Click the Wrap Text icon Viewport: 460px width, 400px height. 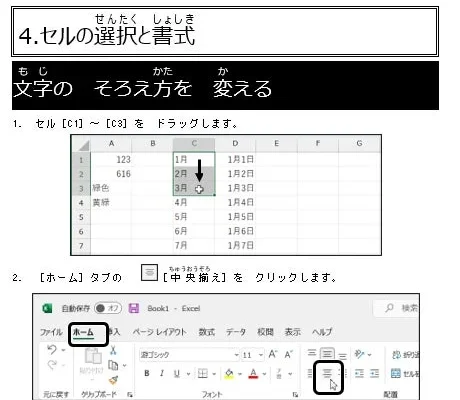[x=396, y=354]
